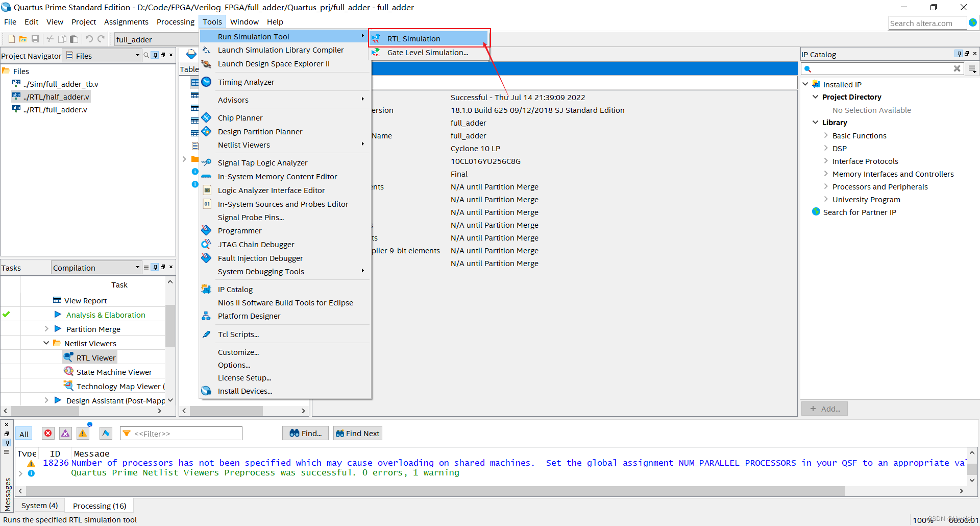This screenshot has height=526, width=980.
Task: Clear the IP Catalog search text
Action: 957,68
